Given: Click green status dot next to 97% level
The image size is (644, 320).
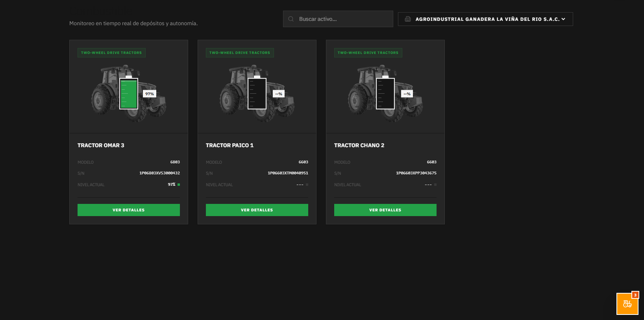Looking at the screenshot, I should coord(179,185).
